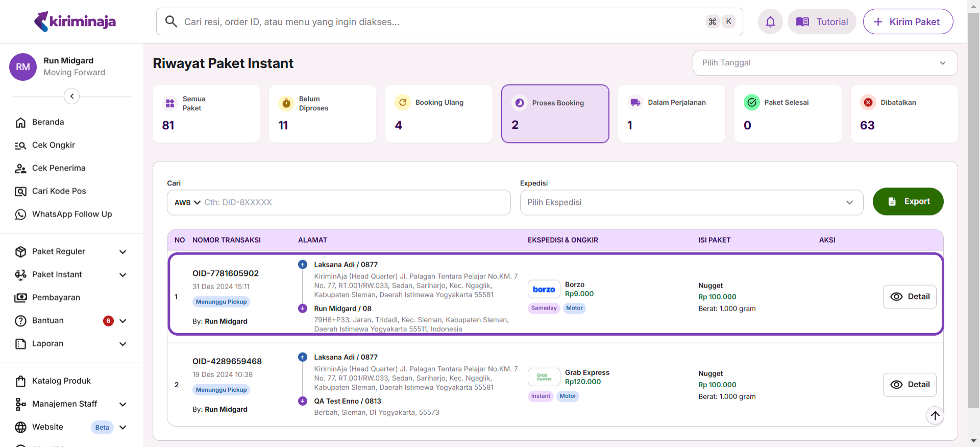Screen dimensions: 980x447
Task: Switch to the Dalam Perjalanan tab
Action: 671,113
